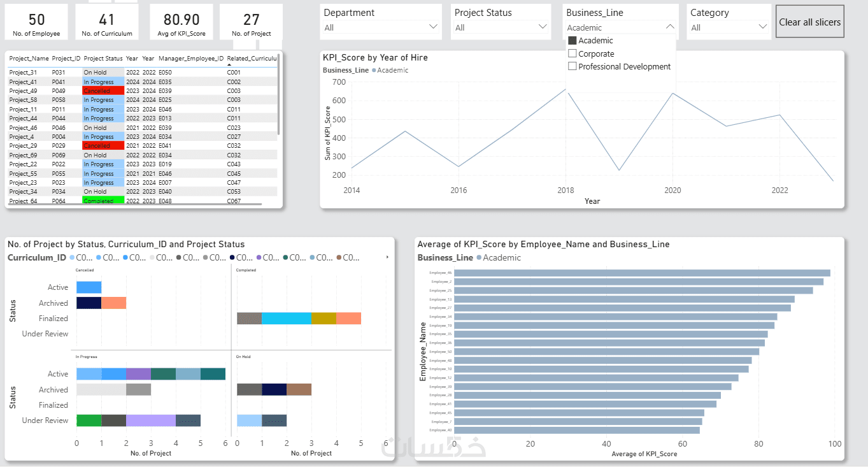
Task: Sort table by Project Status column header
Action: coord(103,58)
